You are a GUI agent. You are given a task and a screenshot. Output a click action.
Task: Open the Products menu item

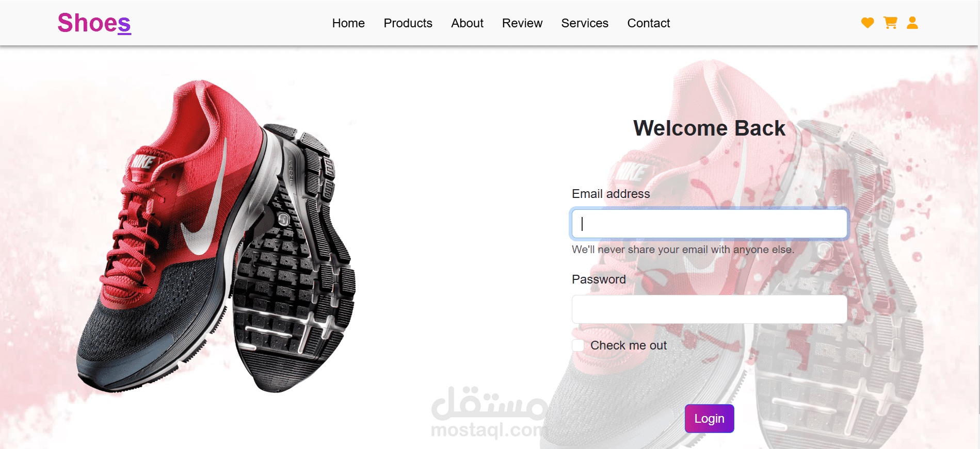pyautogui.click(x=408, y=23)
